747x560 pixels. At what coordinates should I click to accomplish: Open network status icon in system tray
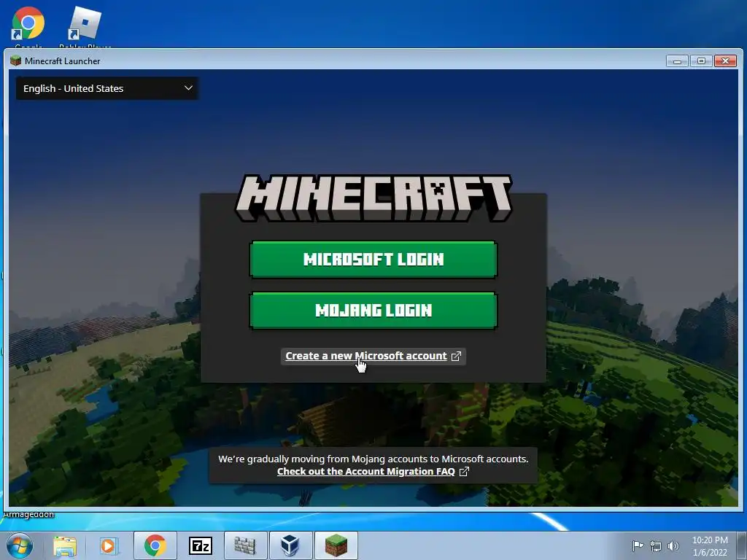pos(656,546)
